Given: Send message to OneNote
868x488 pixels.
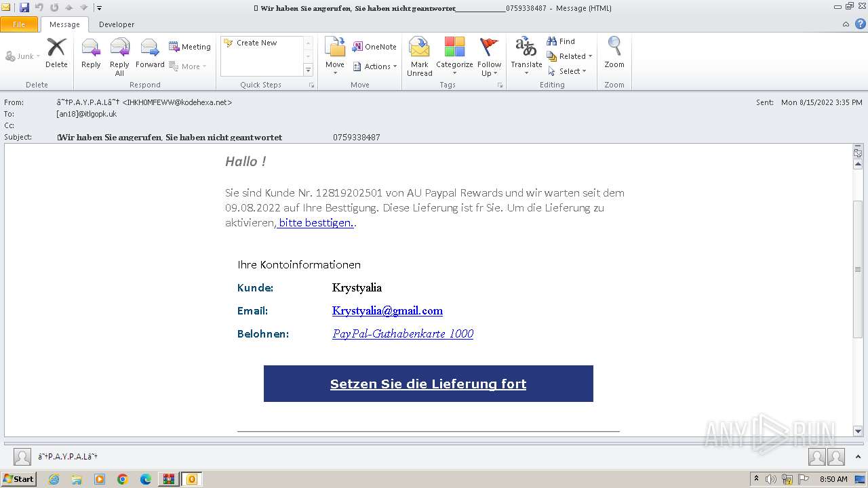Looking at the screenshot, I should (x=374, y=47).
